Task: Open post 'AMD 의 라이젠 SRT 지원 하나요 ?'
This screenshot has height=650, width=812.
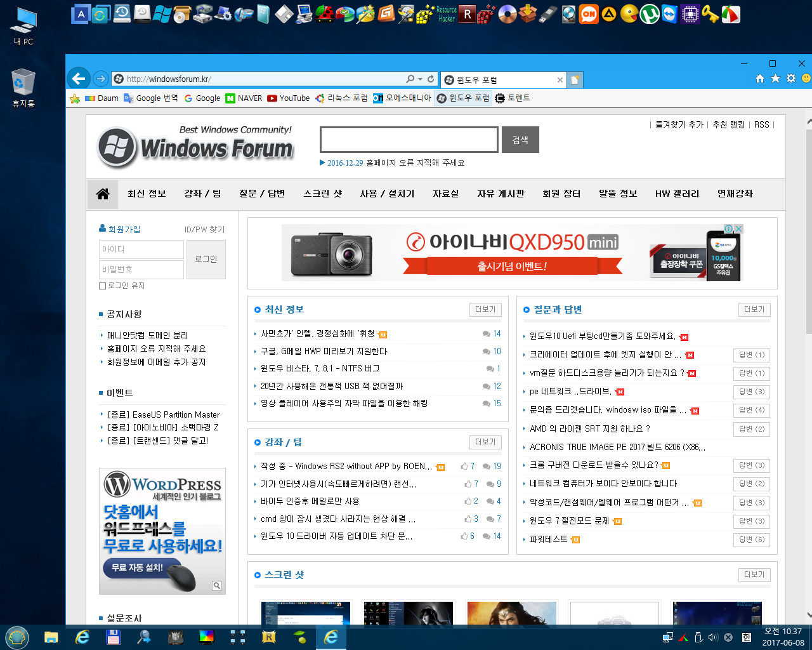Action: pyautogui.click(x=590, y=428)
